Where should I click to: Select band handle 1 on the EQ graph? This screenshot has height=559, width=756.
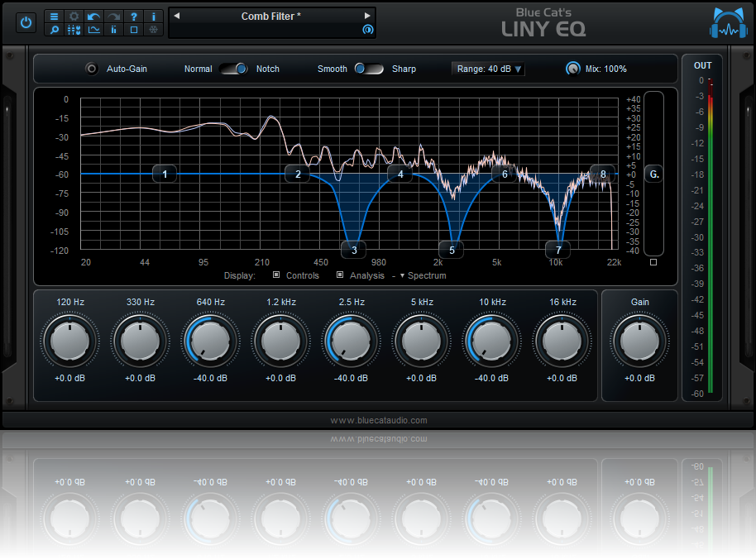pos(165,174)
